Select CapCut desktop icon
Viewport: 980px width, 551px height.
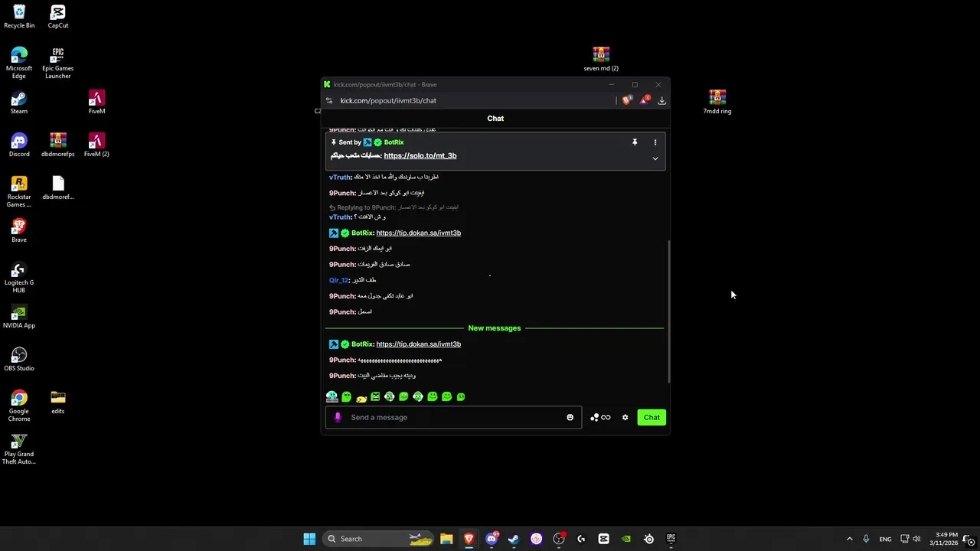pyautogui.click(x=58, y=17)
